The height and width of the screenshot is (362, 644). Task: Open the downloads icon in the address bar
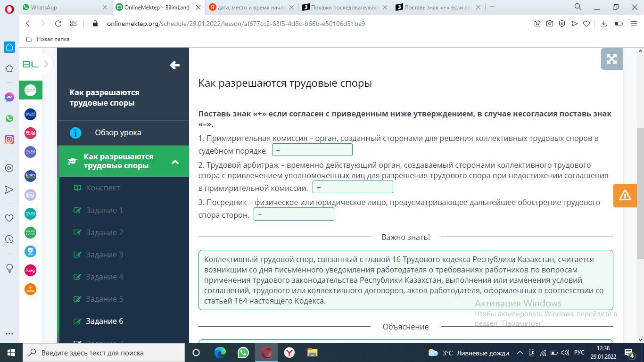pyautogui.click(x=603, y=24)
